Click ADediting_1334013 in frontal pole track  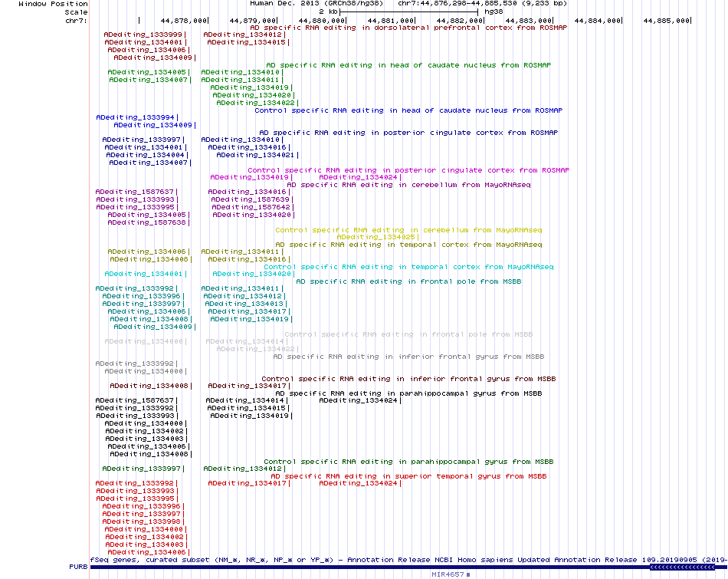[246, 304]
